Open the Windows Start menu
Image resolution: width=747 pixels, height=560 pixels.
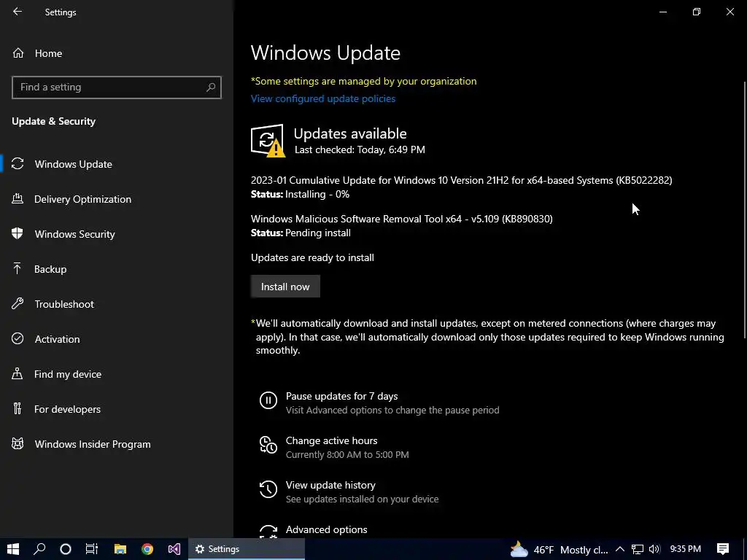pyautogui.click(x=13, y=549)
